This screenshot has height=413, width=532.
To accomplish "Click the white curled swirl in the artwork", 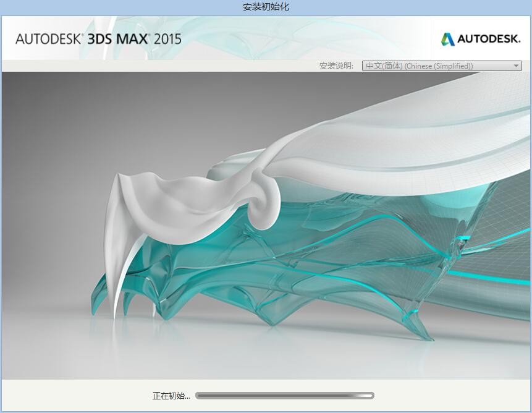I will tap(263, 207).
